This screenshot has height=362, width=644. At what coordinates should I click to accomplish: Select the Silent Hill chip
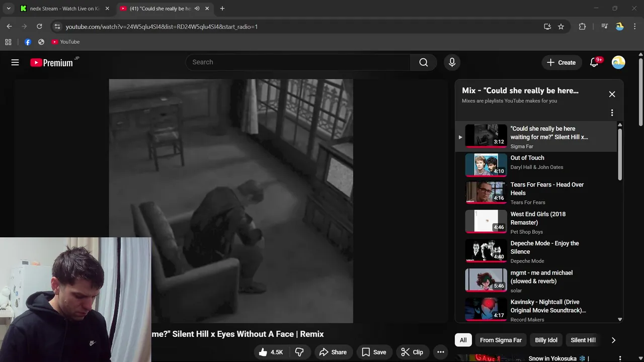583,340
